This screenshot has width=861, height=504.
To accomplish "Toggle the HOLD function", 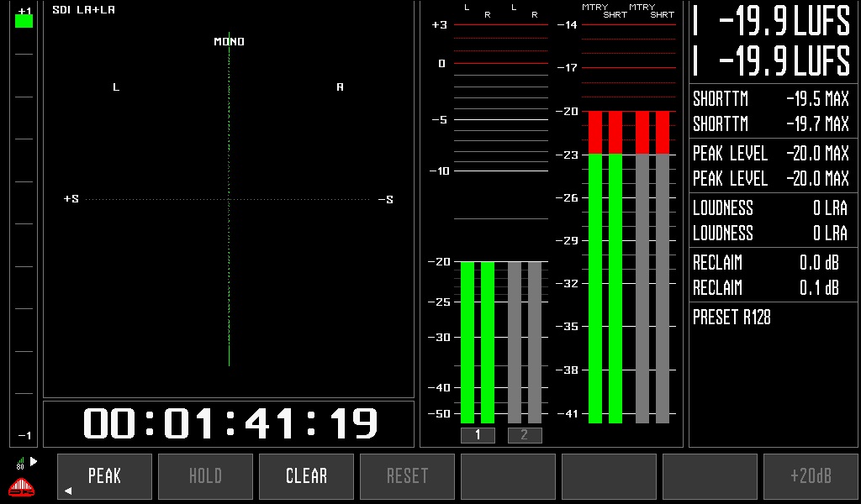I will 204,475.
